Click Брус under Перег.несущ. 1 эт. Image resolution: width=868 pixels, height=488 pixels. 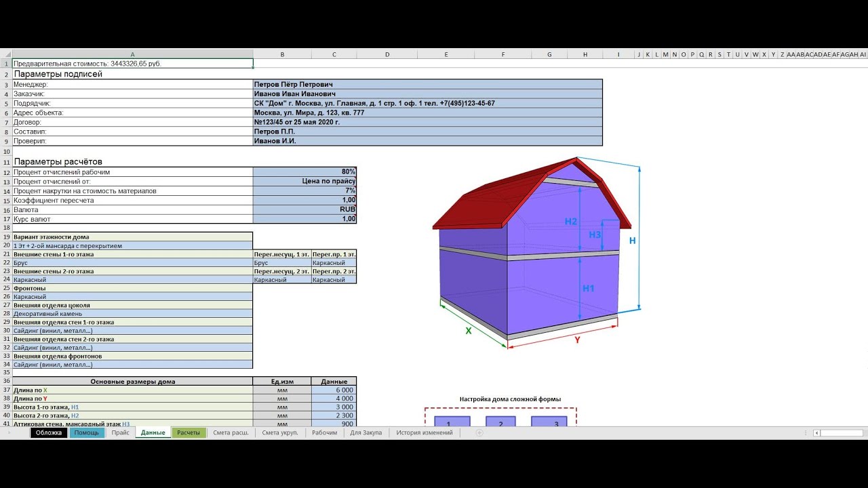282,262
